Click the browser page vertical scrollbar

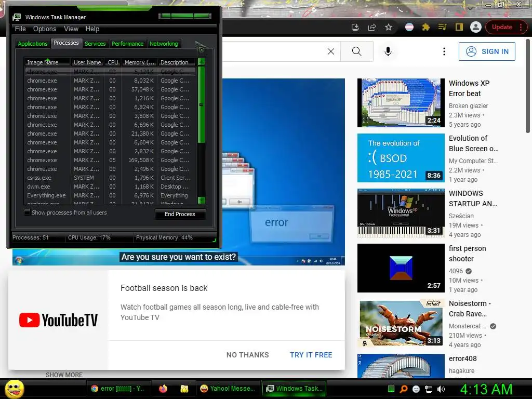[528, 85]
